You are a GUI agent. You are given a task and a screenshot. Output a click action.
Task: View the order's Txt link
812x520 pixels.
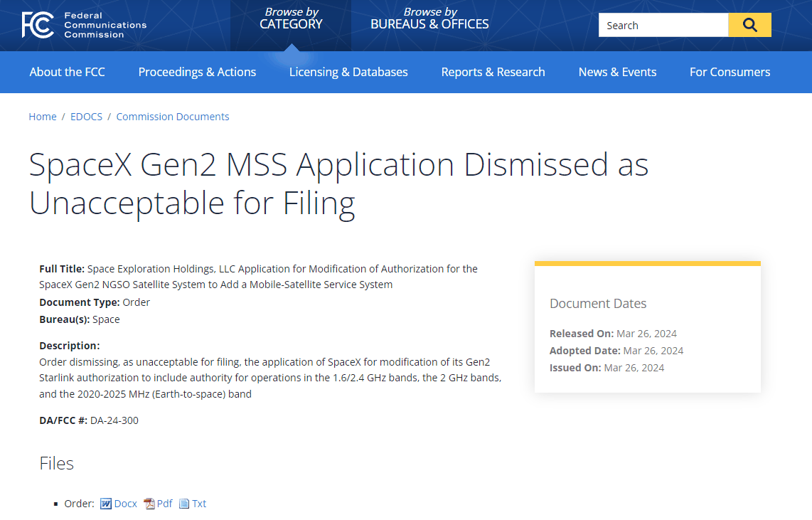point(199,504)
